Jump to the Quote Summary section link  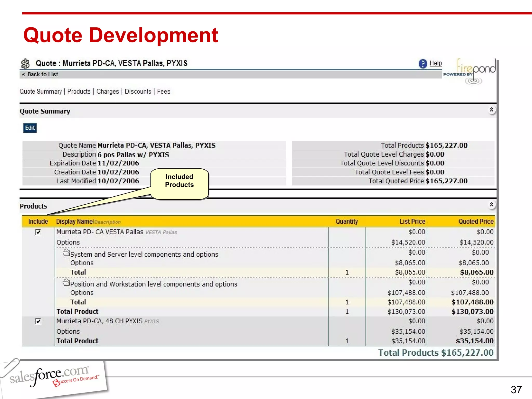pos(41,91)
